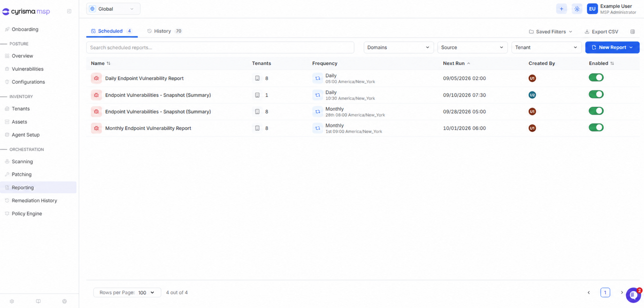Sort by the Enabled column header
Screen dimensions: 644x308
coord(601,63)
